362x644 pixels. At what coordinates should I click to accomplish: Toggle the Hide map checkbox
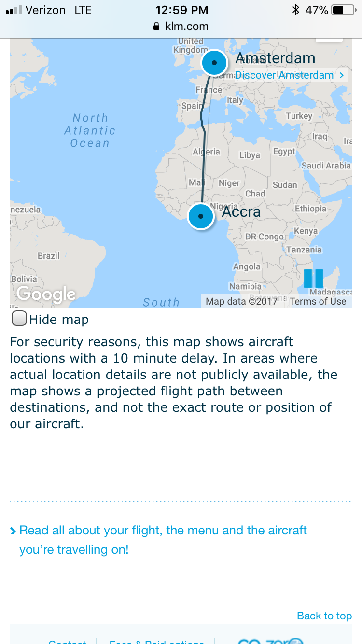coord(19,319)
